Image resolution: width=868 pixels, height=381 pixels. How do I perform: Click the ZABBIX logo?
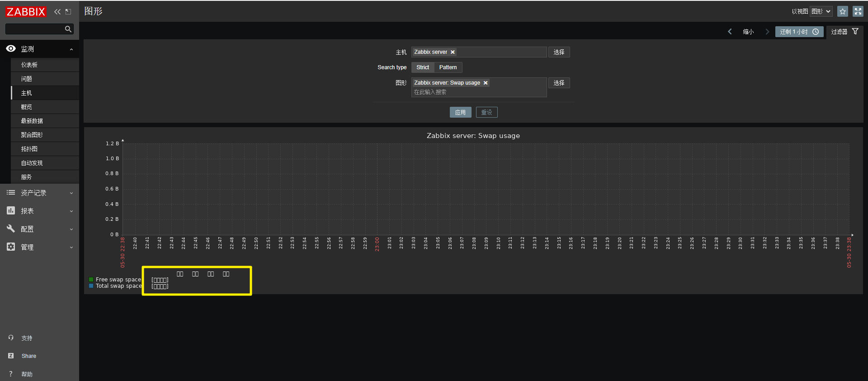coord(26,12)
